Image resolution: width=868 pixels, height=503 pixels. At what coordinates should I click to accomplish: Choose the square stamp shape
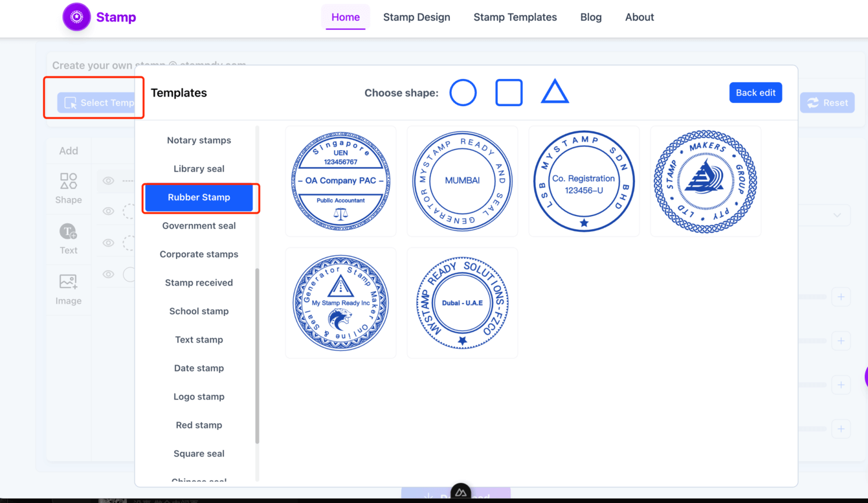click(x=509, y=93)
